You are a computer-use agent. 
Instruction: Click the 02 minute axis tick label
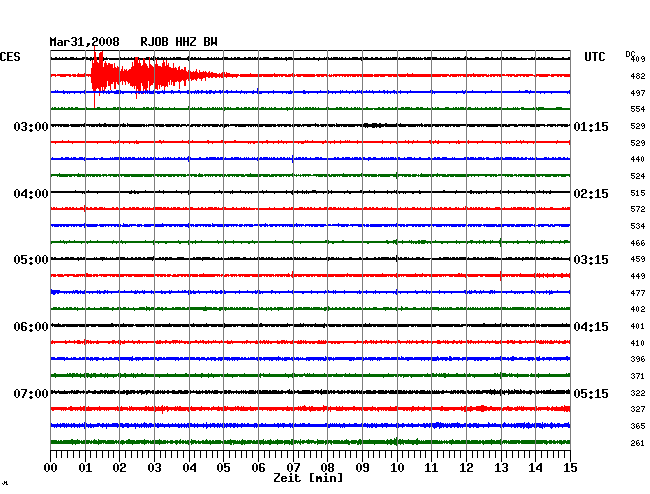pos(119,467)
